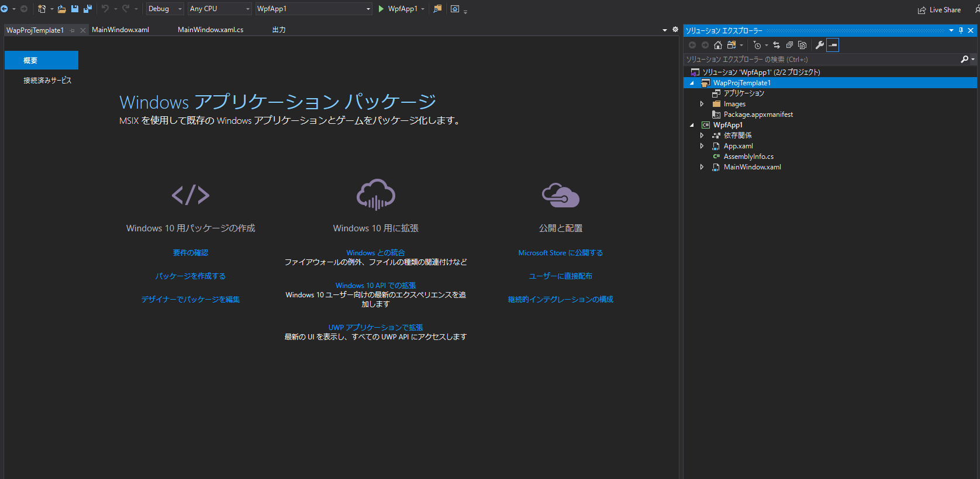Select AssemblyInfo.cs in the tree

(748, 157)
